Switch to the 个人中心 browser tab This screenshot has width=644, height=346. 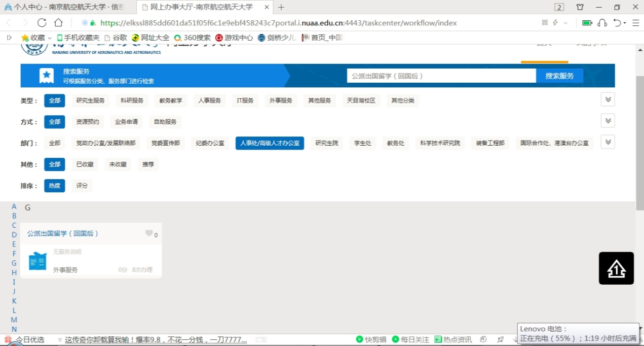tap(68, 7)
